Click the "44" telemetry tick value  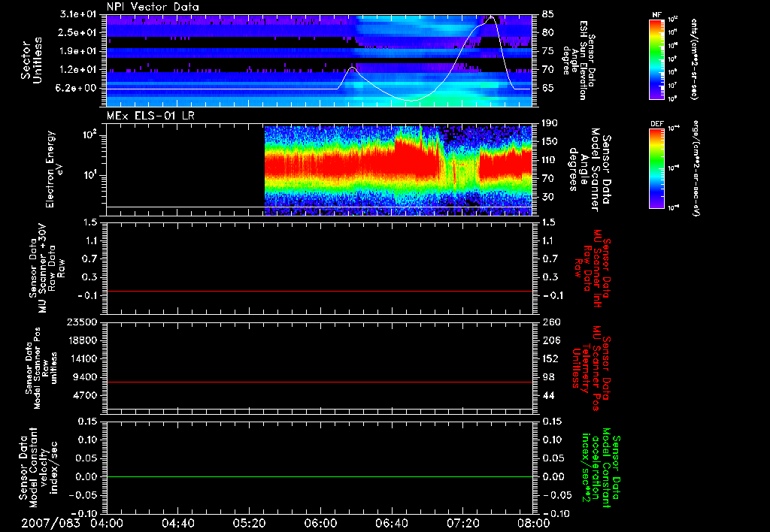(548, 395)
